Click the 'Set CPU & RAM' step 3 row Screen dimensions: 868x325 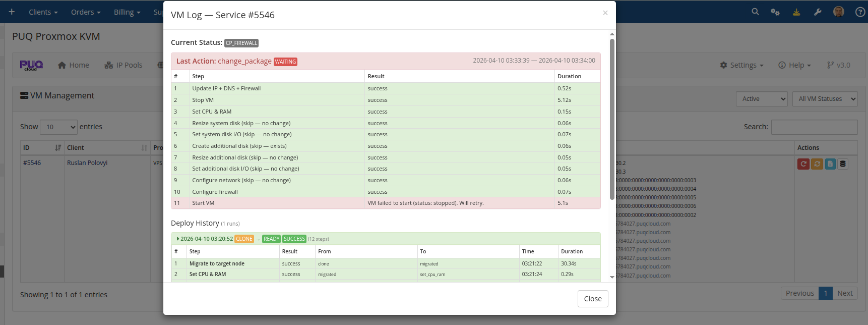click(386, 112)
